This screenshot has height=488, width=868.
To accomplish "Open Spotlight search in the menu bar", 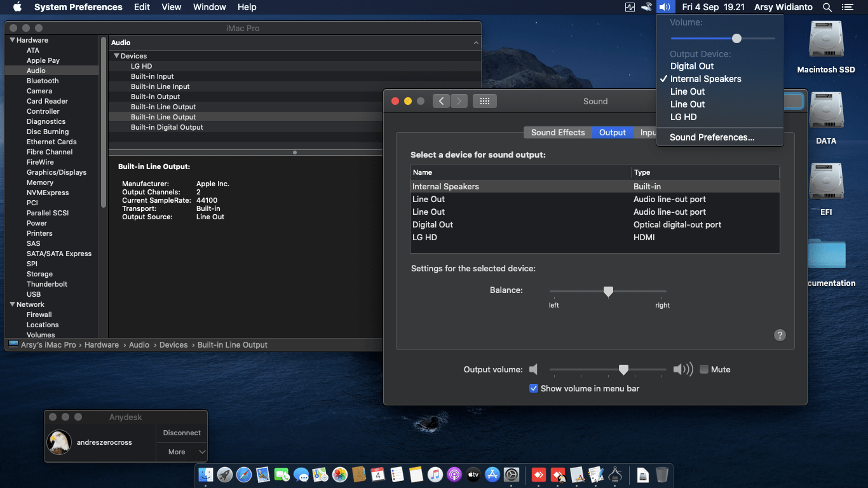I will (827, 7).
